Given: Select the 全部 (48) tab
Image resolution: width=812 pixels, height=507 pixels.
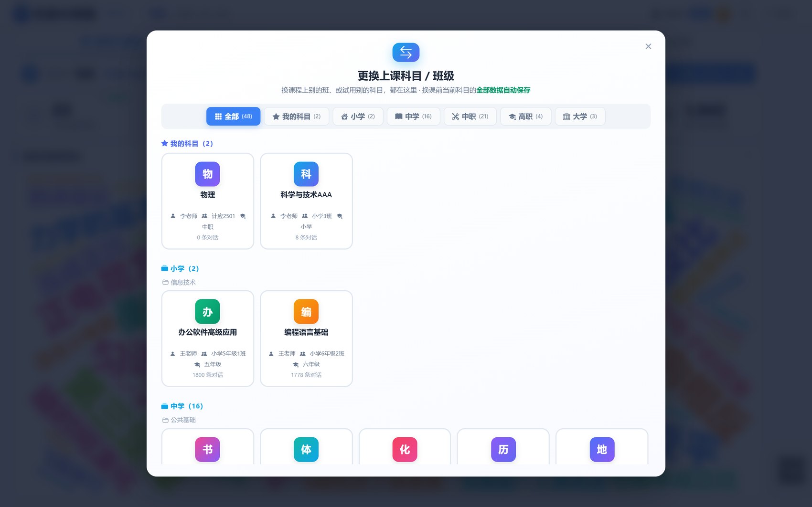Looking at the screenshot, I should click(233, 116).
